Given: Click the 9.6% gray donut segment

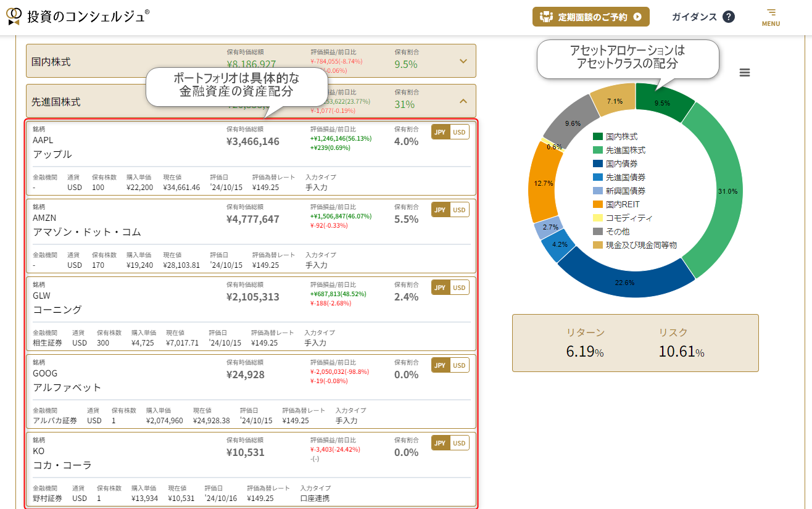Looking at the screenshot, I should [571, 123].
